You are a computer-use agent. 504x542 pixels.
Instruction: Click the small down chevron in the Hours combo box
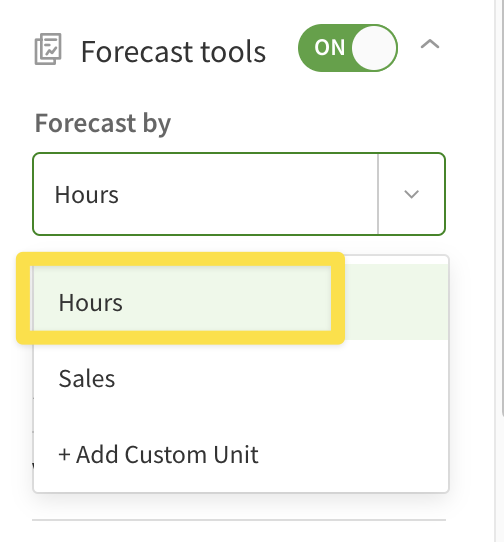[411, 194]
